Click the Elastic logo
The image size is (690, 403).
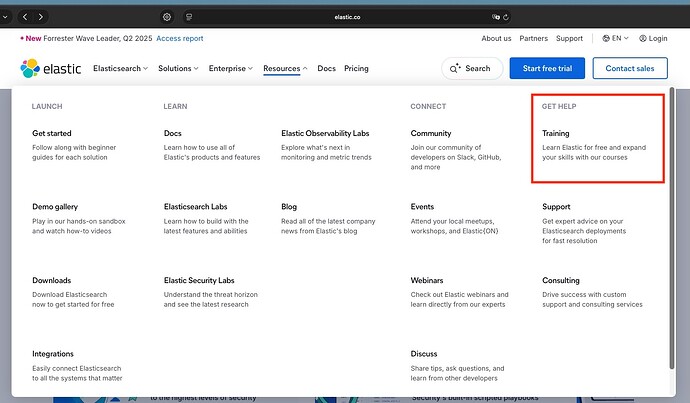click(51, 68)
